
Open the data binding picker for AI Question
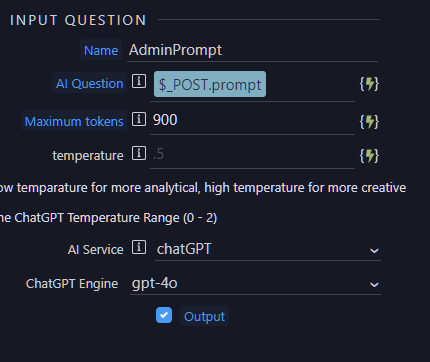click(369, 84)
